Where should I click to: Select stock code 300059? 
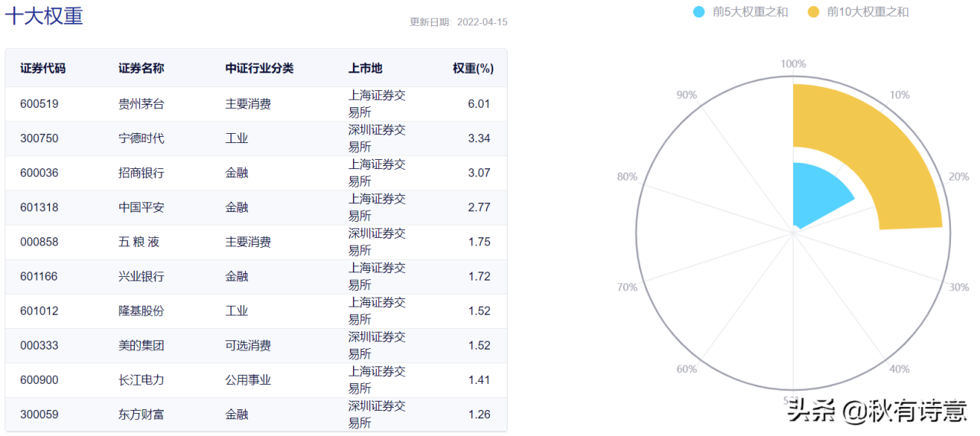point(39,415)
